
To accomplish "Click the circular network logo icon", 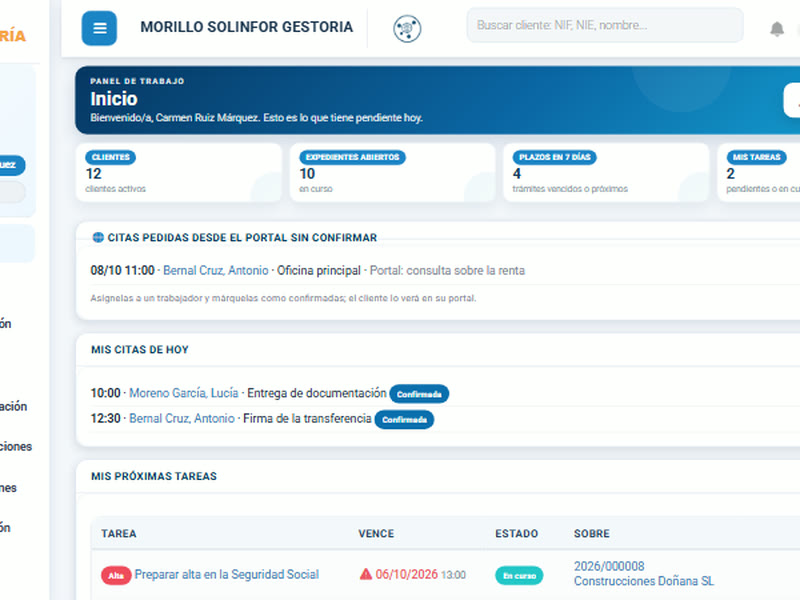I will (x=407, y=29).
